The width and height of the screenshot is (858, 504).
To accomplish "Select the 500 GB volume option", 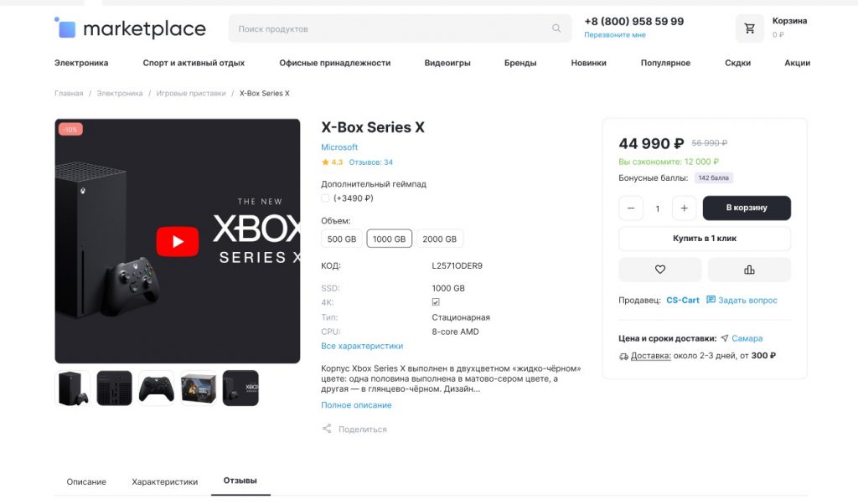I will click(342, 239).
